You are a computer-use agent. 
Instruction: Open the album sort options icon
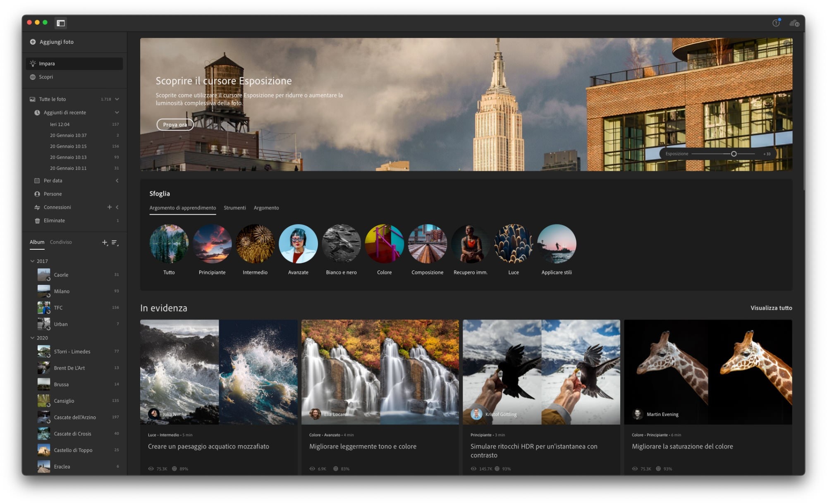115,243
